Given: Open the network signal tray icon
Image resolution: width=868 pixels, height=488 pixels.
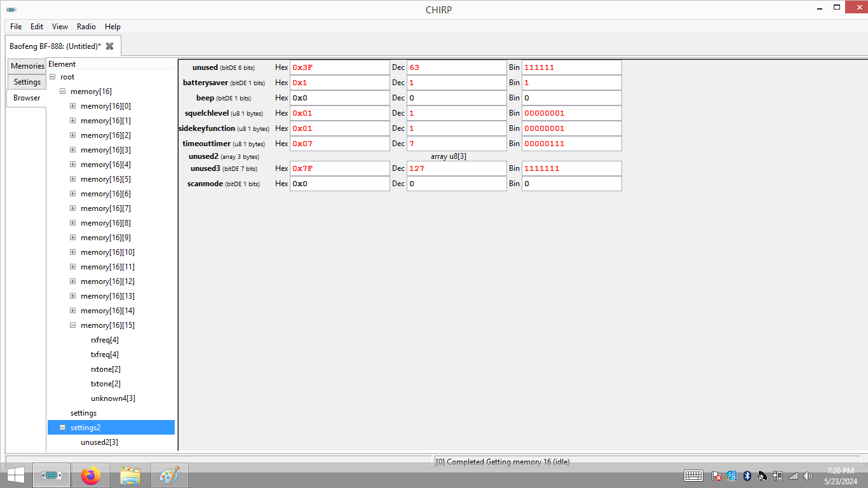Looking at the screenshot, I should [x=793, y=475].
